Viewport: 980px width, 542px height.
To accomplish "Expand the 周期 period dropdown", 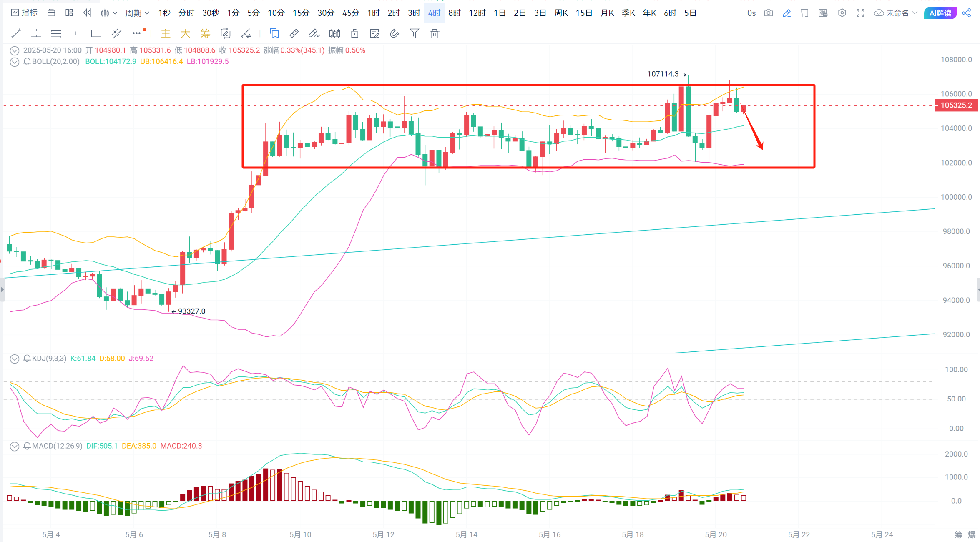I will (x=137, y=13).
